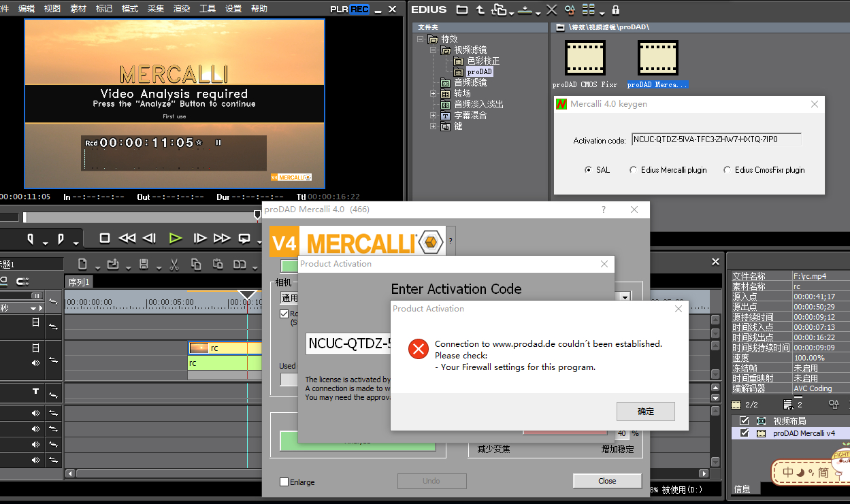Click the add-to-timeline icon in effects panel

(x=524, y=10)
